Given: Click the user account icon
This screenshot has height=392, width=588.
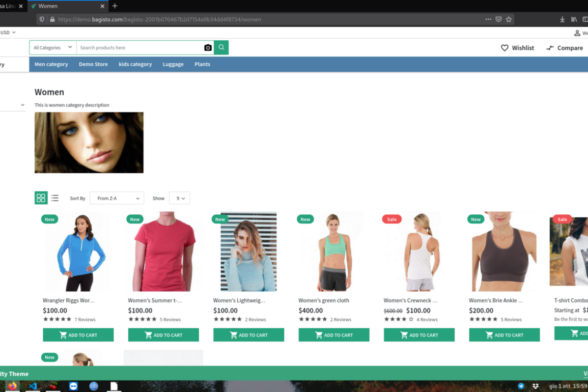Looking at the screenshot, I should coord(577,33).
